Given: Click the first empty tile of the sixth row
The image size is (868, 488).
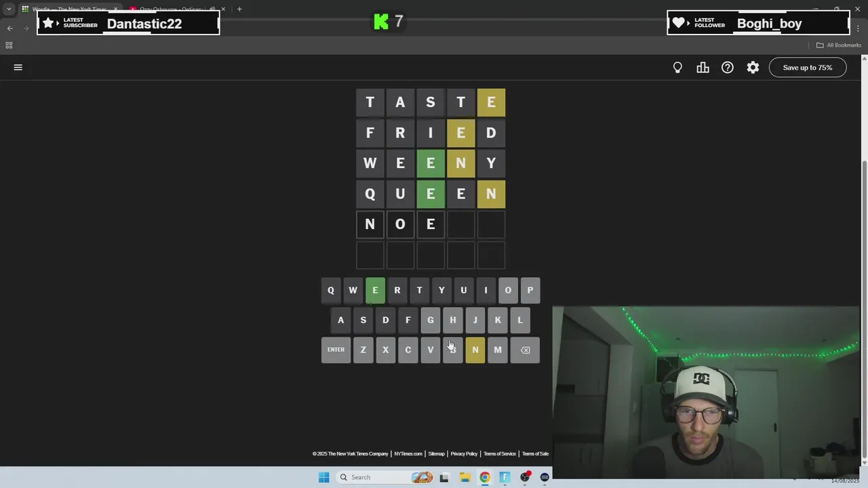Looking at the screenshot, I should tap(370, 255).
